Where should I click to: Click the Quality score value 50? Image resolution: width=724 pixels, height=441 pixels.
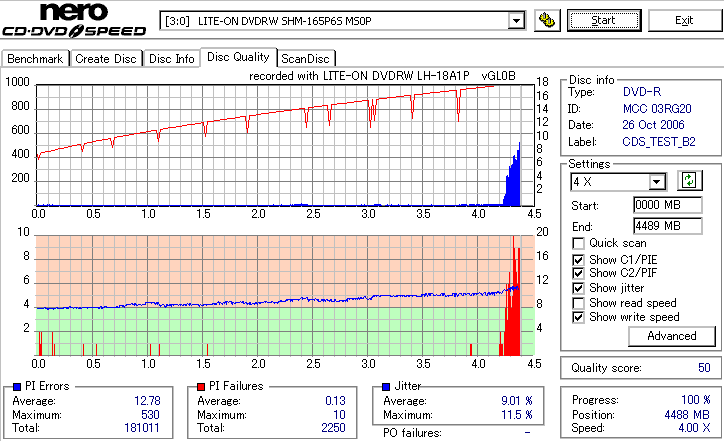[x=704, y=368]
